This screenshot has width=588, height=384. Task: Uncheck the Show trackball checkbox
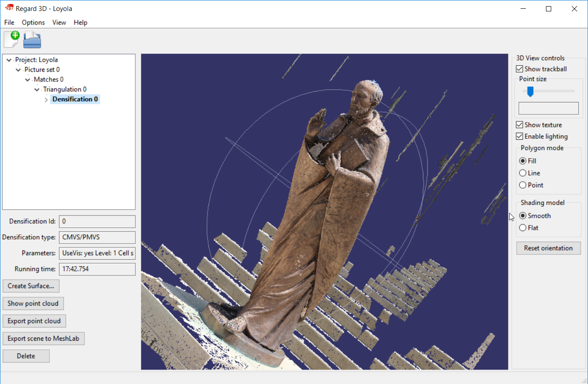(520, 69)
